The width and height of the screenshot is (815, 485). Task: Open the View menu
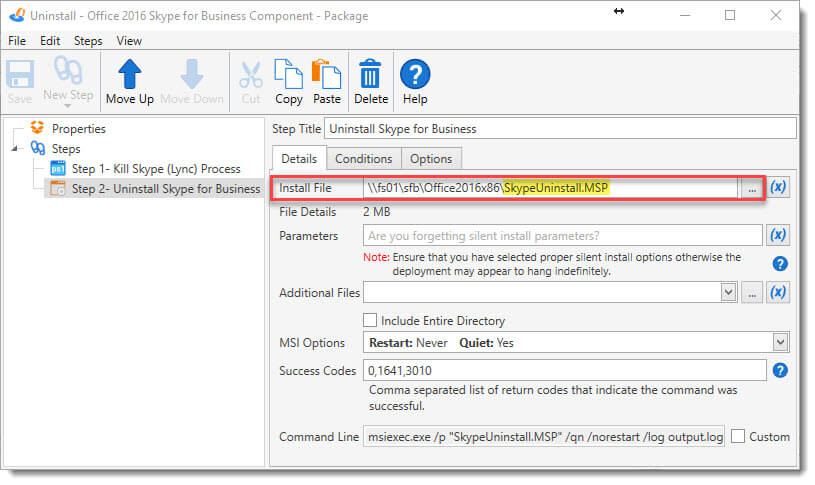click(129, 41)
